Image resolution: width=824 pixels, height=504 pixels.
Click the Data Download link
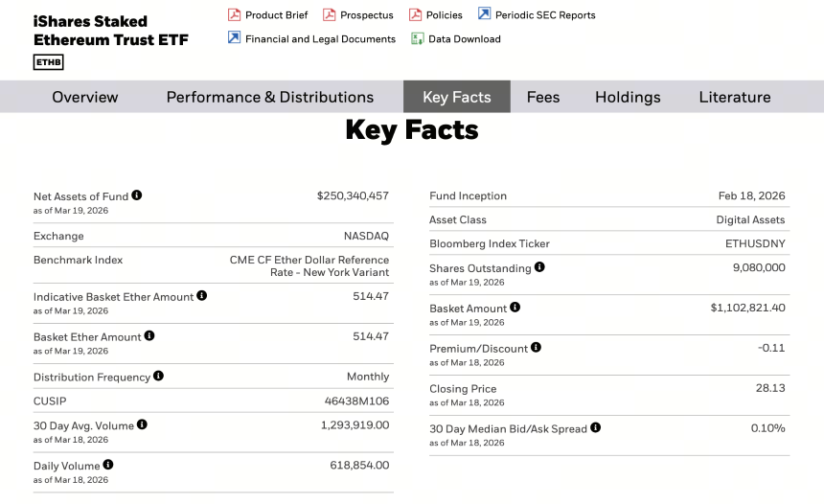point(465,39)
